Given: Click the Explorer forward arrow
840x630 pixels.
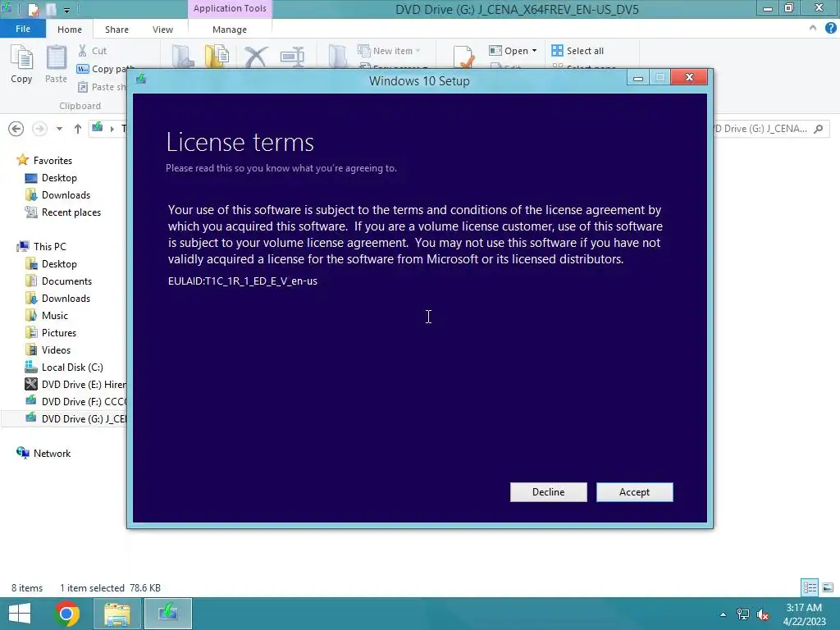Looking at the screenshot, I should (x=39, y=129).
